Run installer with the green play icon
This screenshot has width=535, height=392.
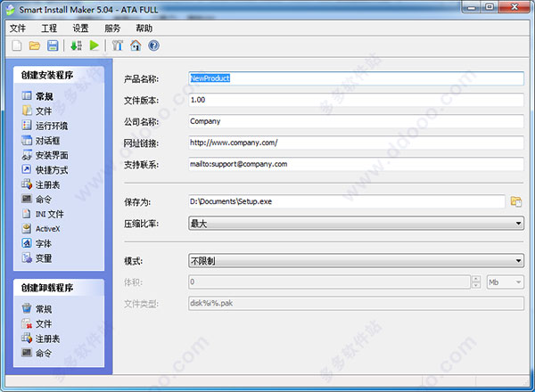[x=95, y=45]
